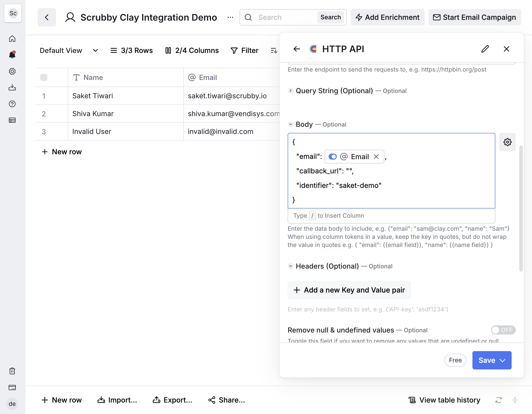Click Export… in bottom bar
Viewport: 532px width, 414px height.
pos(172,400)
